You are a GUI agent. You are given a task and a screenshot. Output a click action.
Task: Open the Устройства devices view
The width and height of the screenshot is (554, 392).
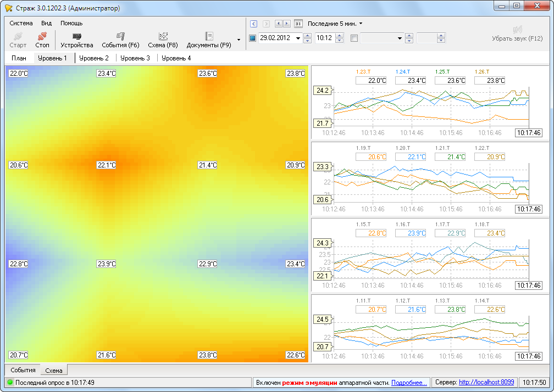pos(77,40)
